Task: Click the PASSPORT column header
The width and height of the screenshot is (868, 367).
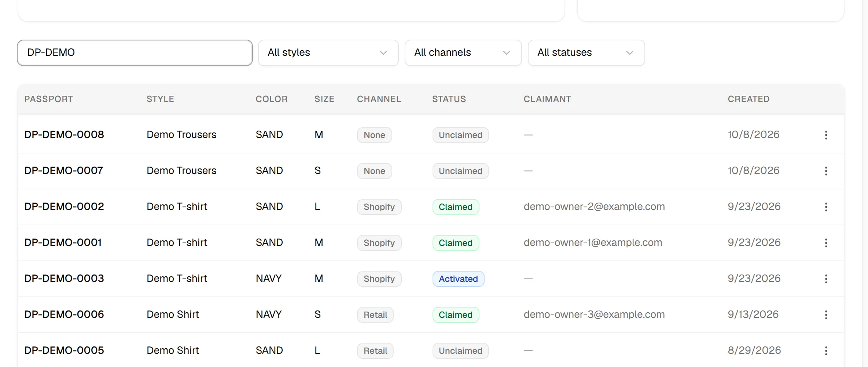Action: [x=49, y=99]
